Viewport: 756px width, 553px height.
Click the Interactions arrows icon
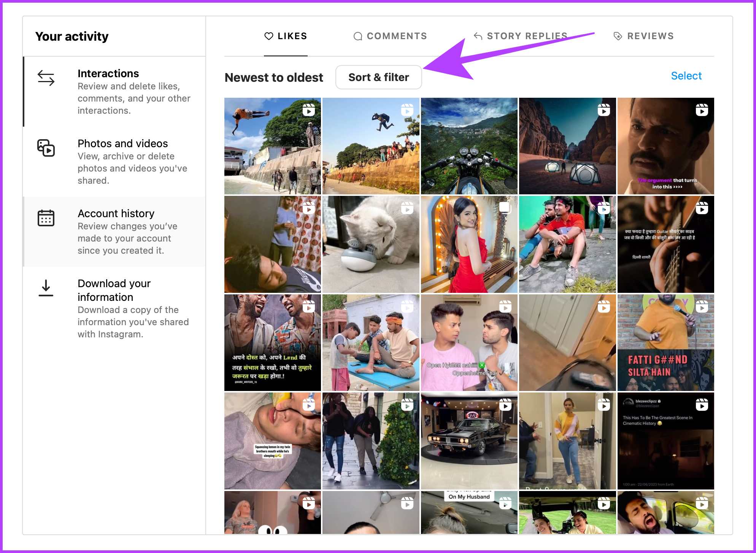(x=46, y=78)
